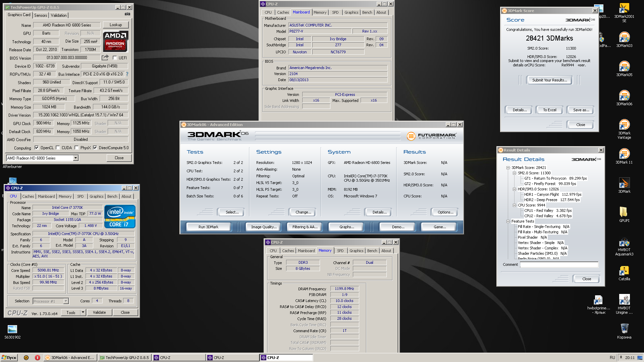Click the Futuremark Corporation logo in 3DMark06
This screenshot has height=362, width=644.
coord(431,136)
